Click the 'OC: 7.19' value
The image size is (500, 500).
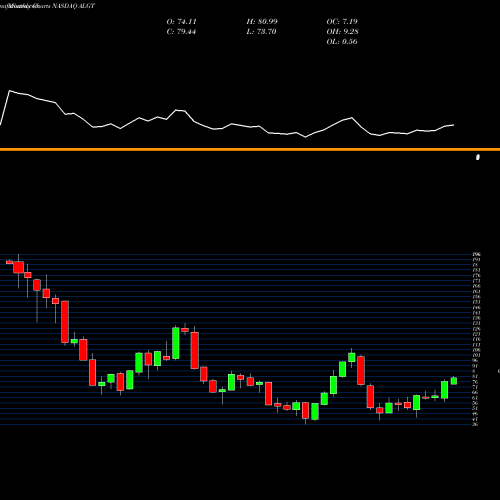[x=342, y=21]
